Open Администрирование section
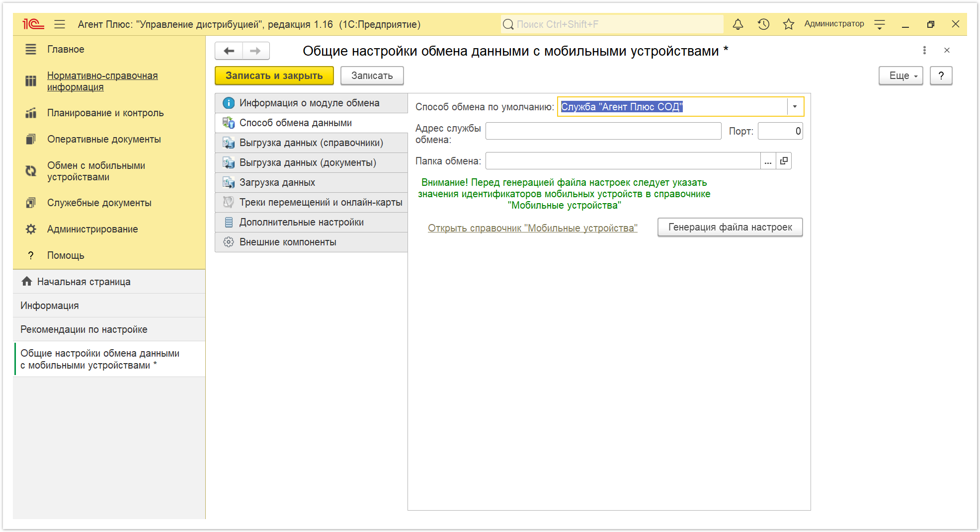980x532 pixels. click(x=92, y=229)
